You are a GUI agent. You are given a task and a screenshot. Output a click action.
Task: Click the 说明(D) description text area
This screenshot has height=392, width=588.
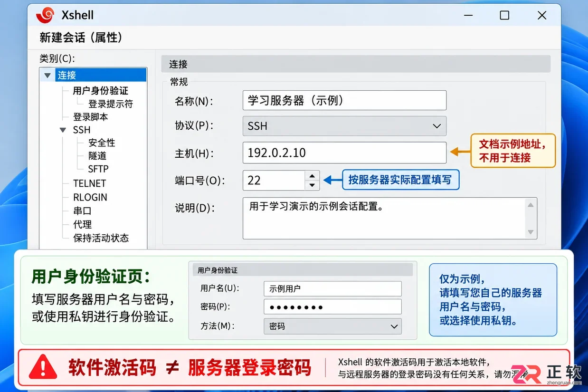[384, 218]
